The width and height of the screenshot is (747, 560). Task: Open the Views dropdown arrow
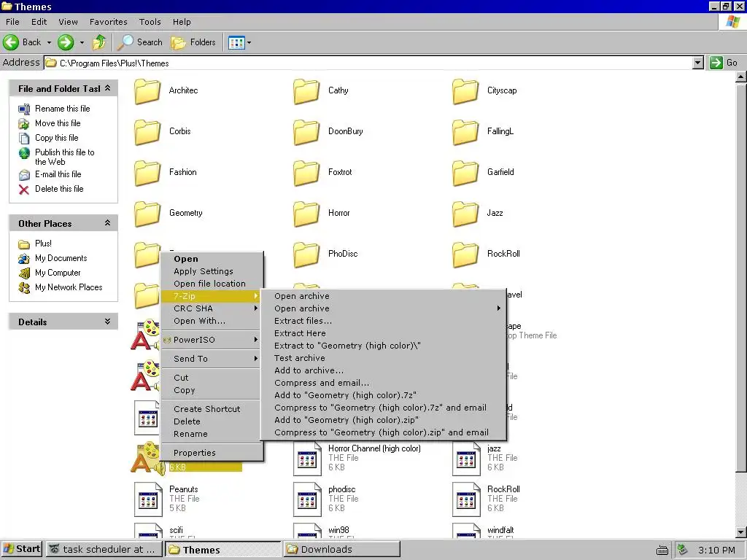click(x=249, y=43)
